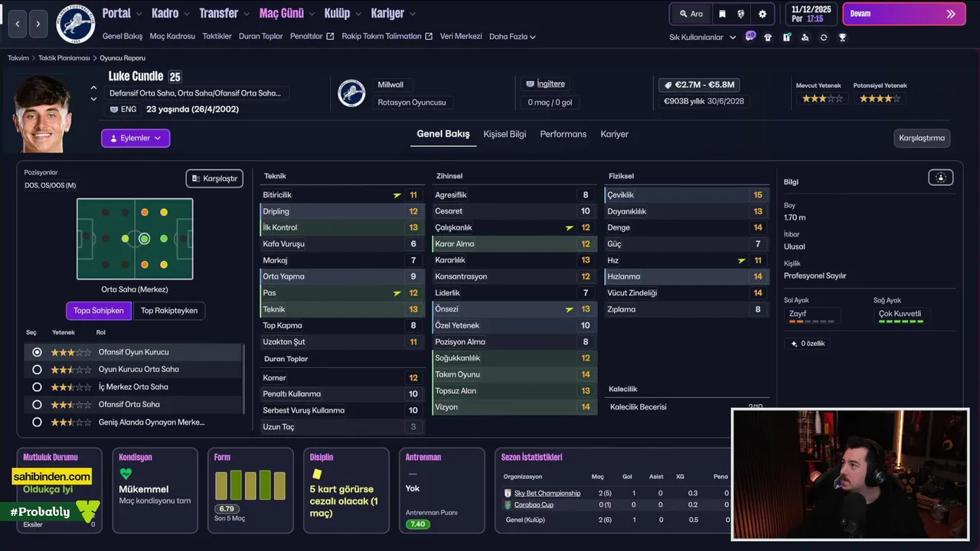The image size is (980, 551).
Task: Click the Sky Bet Championship competition icon
Action: pyautogui.click(x=508, y=493)
